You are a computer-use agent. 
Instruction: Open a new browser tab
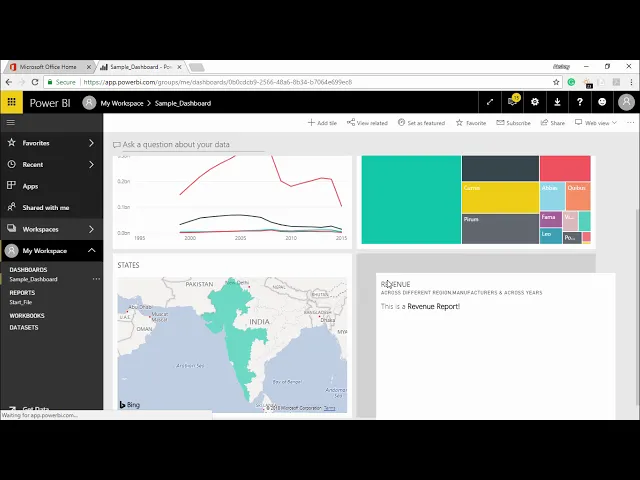[197, 67]
